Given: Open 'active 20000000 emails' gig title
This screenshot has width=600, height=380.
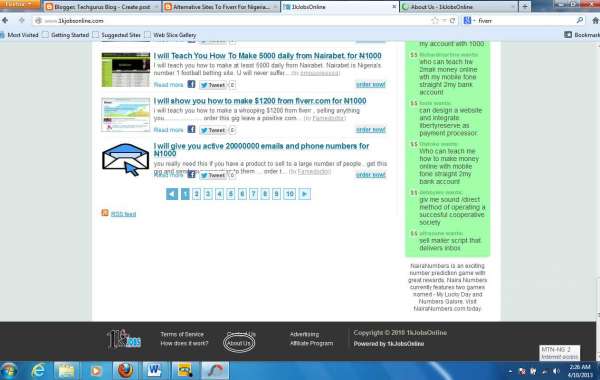Looking at the screenshot, I should coord(261,150).
